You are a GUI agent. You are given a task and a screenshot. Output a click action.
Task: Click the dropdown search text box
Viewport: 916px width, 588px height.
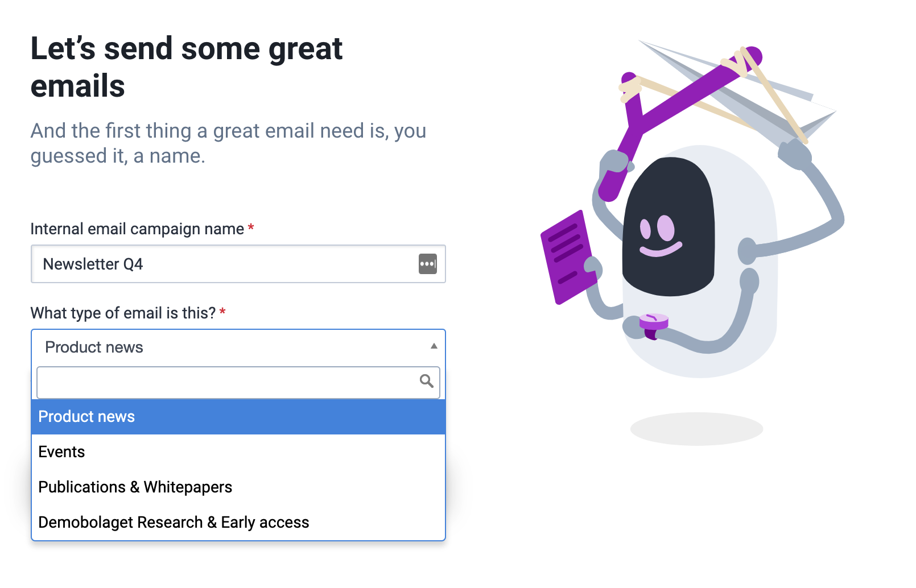238,383
